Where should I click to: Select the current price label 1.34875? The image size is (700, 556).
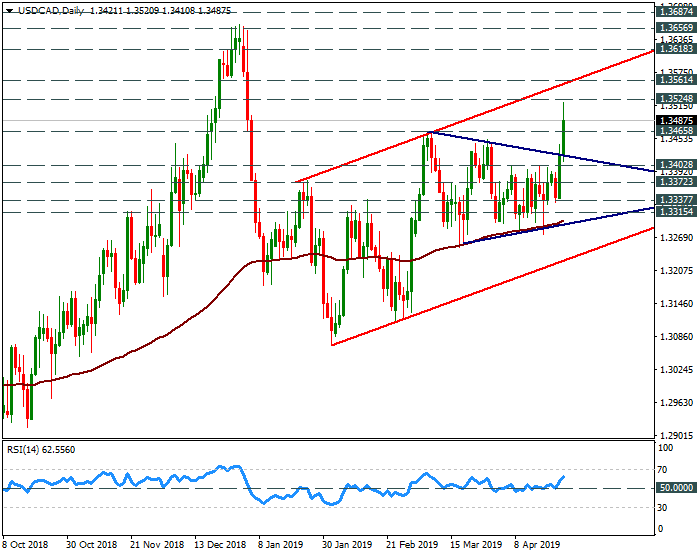tap(676, 120)
